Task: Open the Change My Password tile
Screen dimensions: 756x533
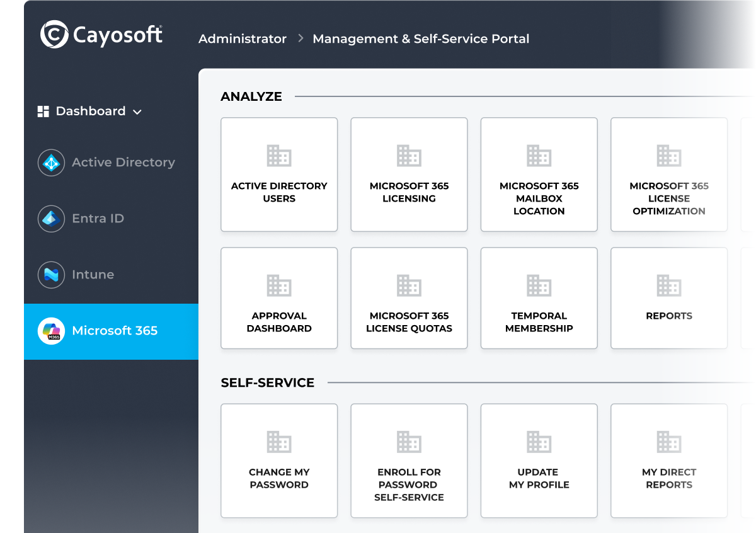Action: click(279, 461)
